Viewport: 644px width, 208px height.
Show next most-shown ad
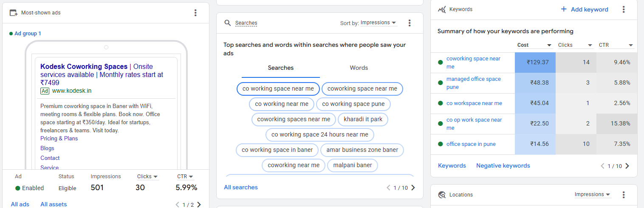[x=199, y=205]
